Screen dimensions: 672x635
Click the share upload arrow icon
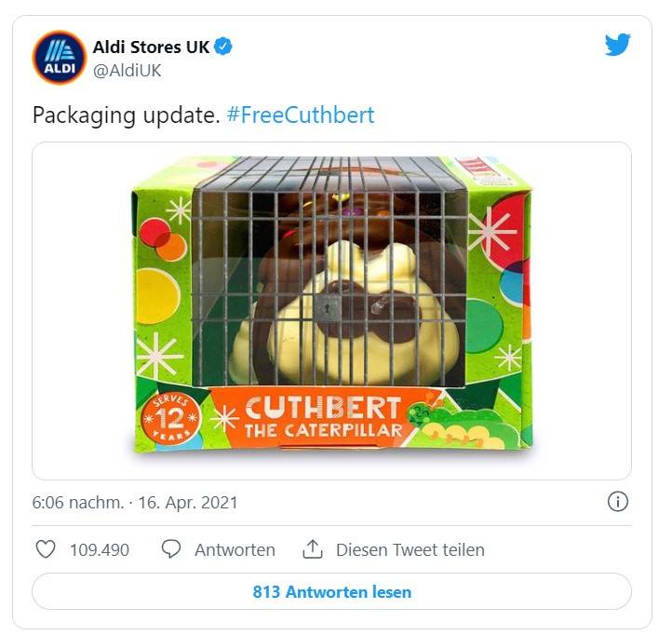[x=313, y=549]
